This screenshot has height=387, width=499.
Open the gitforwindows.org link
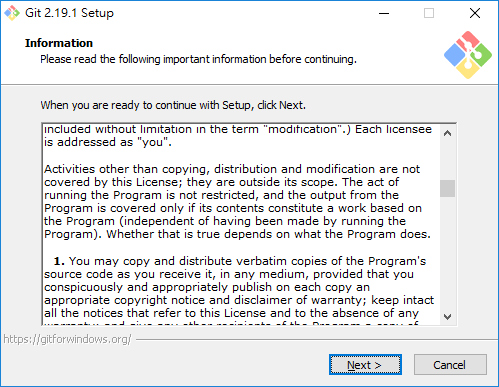click(67, 339)
